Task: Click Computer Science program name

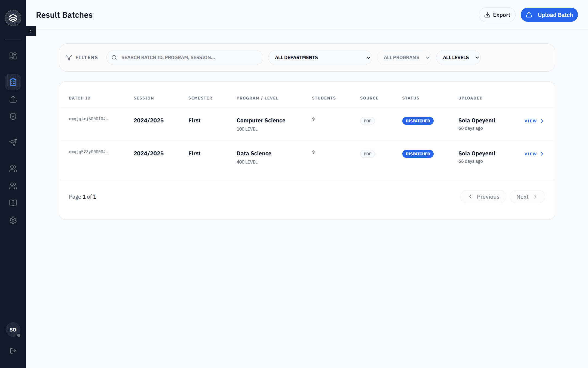Action: click(261, 120)
